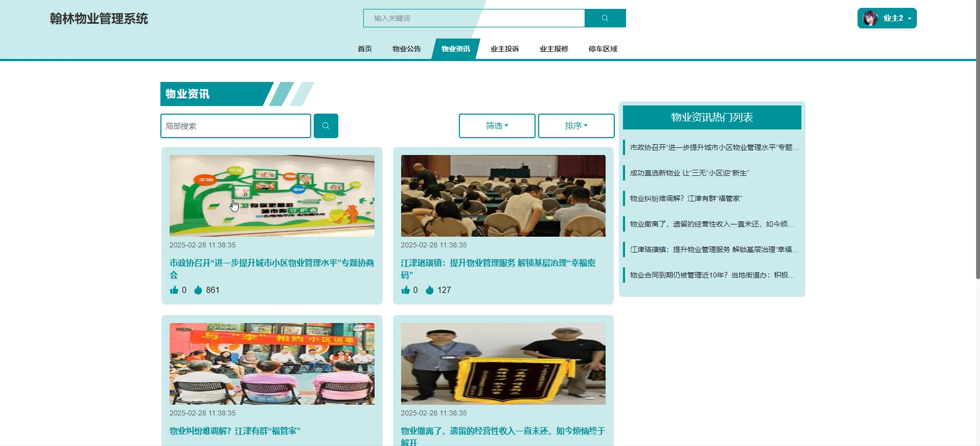Viewport: 980px width, 446px height.
Task: Open the 业主投诉 nav tab
Action: click(x=504, y=49)
